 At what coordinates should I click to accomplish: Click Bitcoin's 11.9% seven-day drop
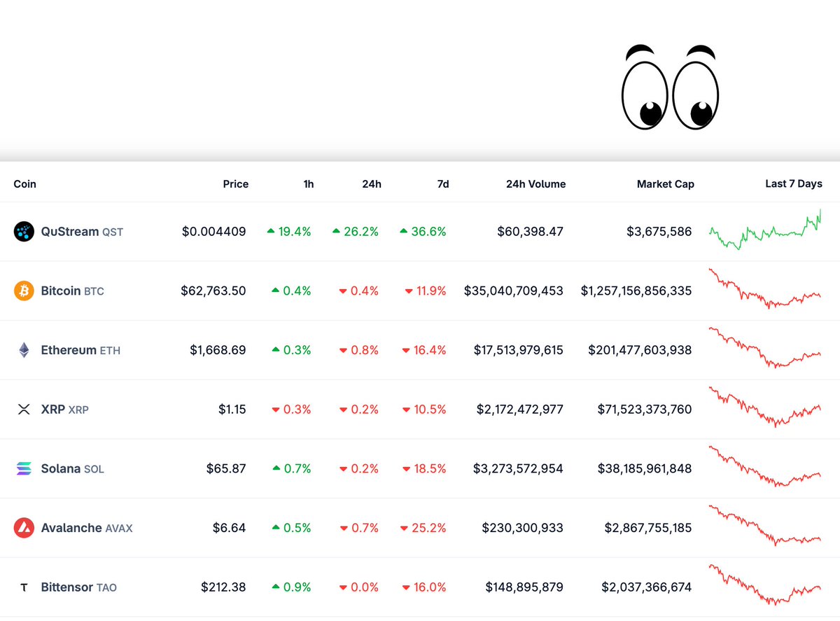pos(426,291)
